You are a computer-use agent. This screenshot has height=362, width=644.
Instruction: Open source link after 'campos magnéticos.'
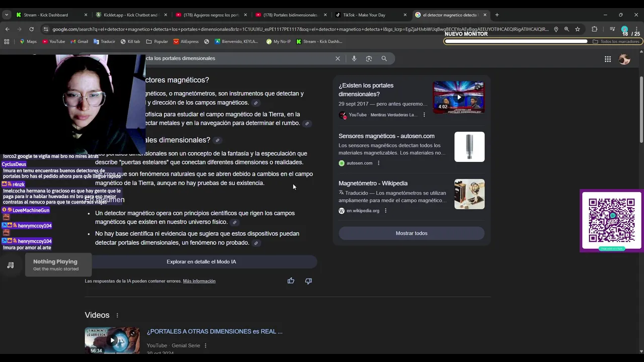point(256,103)
